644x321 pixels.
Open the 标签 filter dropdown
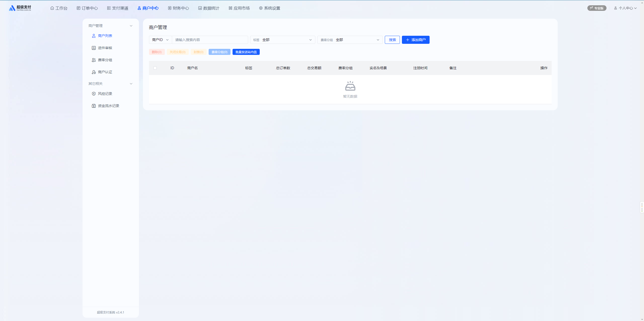tap(282, 40)
